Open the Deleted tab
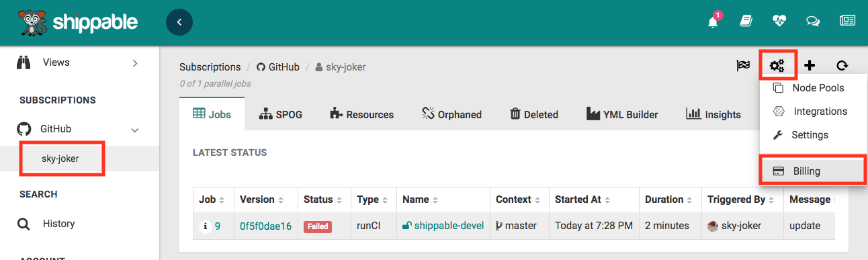The width and height of the screenshot is (868, 260). 534,114
